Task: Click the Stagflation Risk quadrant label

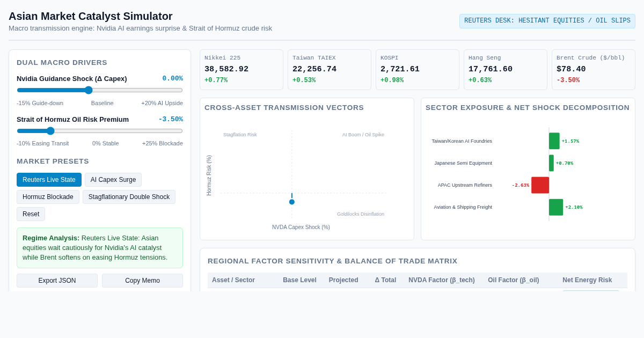Action: click(240, 135)
